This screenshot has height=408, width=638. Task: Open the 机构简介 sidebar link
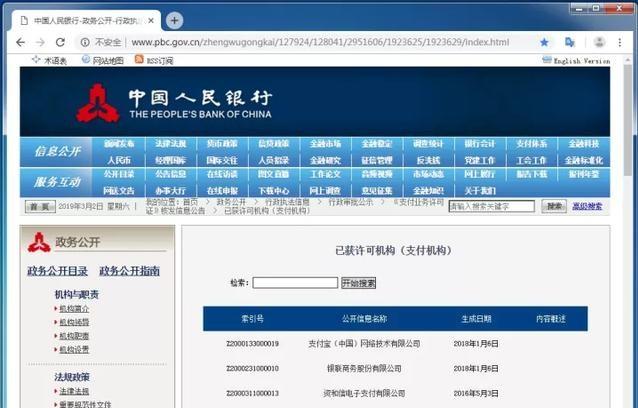click(x=74, y=309)
